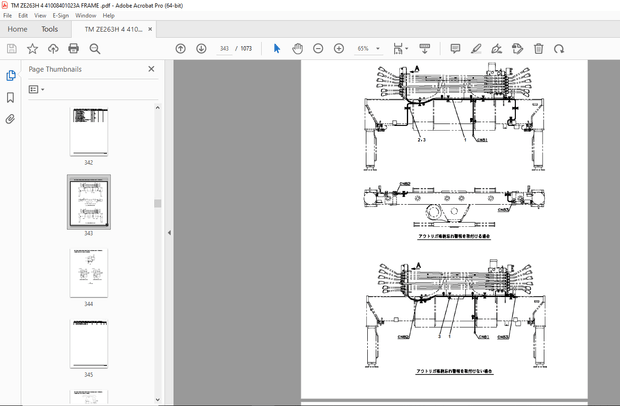Viewport: 620px width, 406px height.
Task: Click the cloud upload share icon
Action: [53, 49]
